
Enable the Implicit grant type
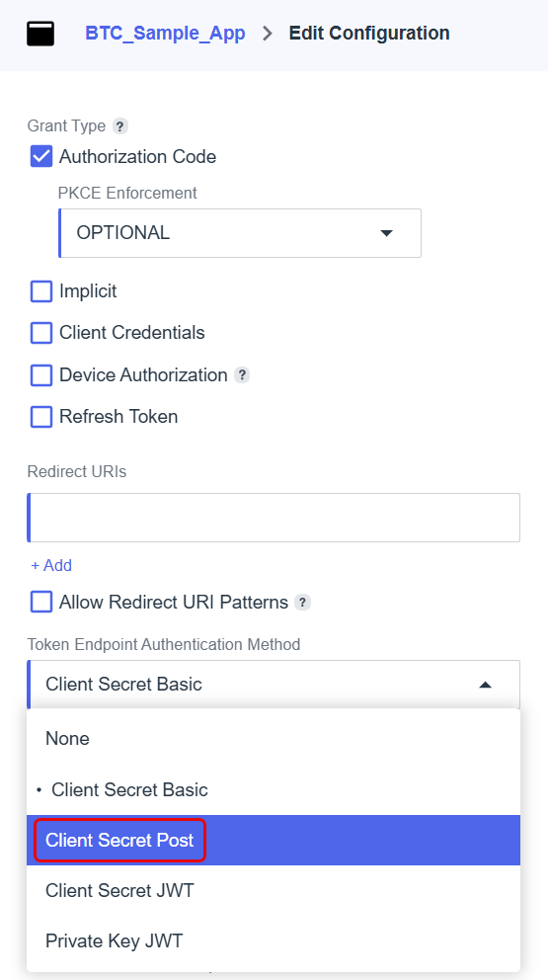[41, 291]
